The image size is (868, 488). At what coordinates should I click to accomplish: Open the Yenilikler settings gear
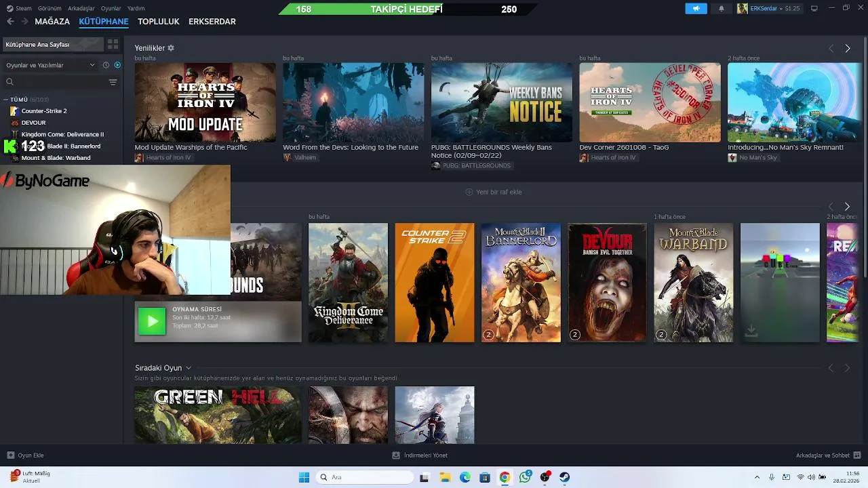pyautogui.click(x=171, y=48)
